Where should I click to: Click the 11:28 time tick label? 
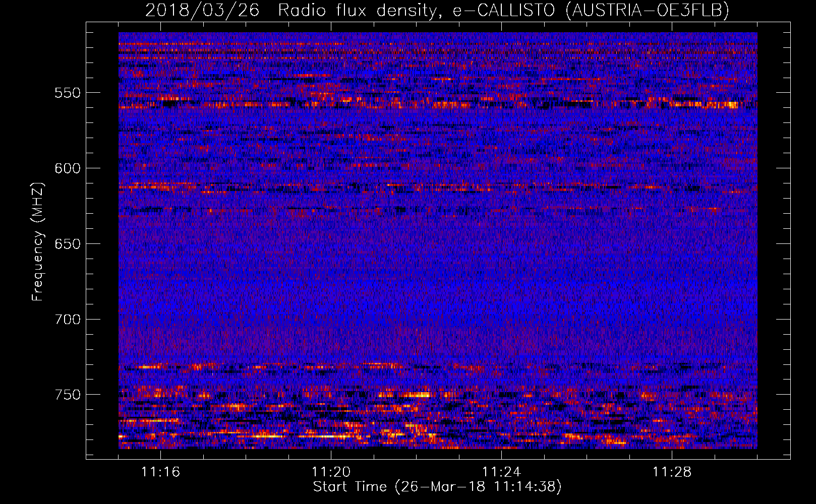click(x=672, y=472)
